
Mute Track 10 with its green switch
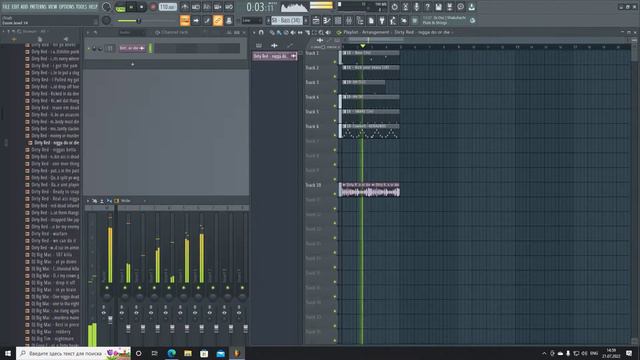coord(335,194)
